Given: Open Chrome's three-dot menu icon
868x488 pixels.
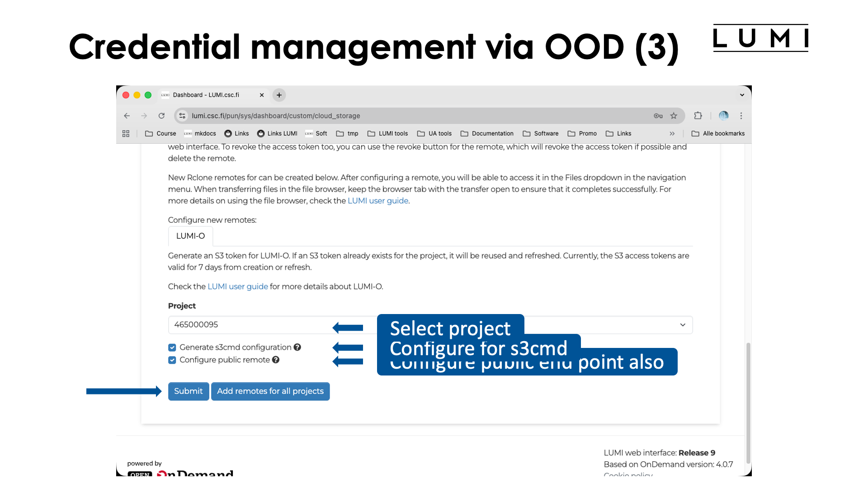Looking at the screenshot, I should pos(741,116).
